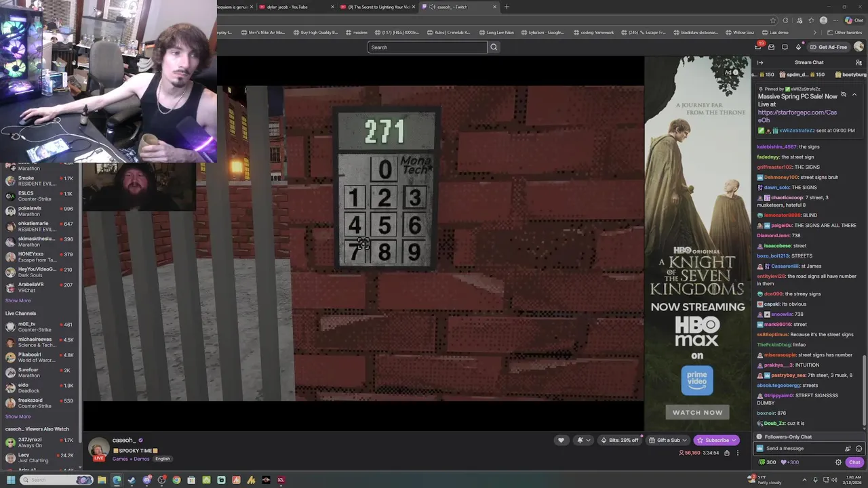Click the Get Bits diamond icon in top bar
Screen dimensions: 868x488
click(798, 47)
